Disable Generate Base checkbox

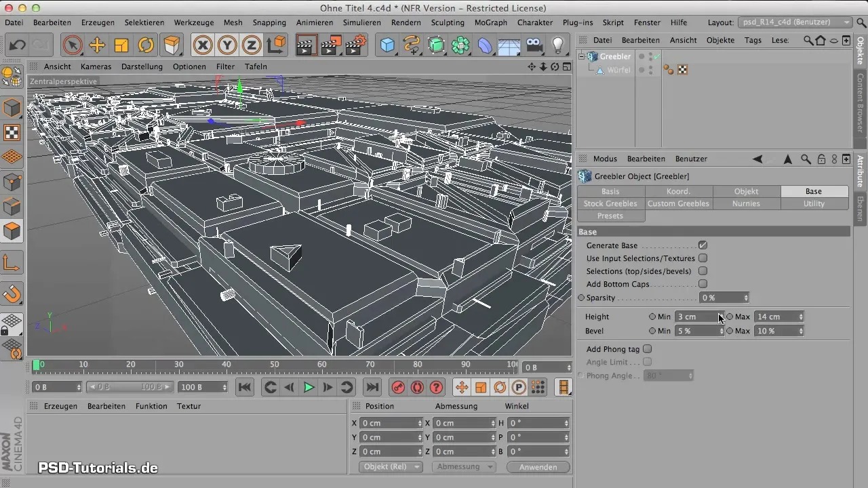pos(703,245)
